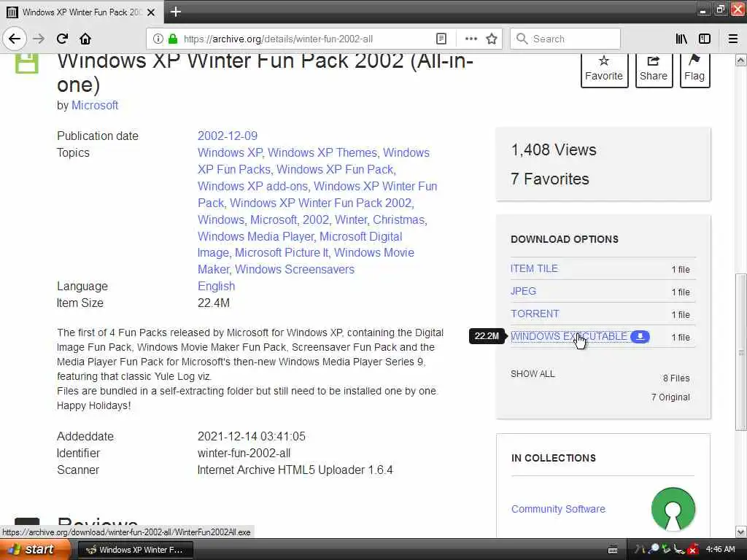
Task: Click the page scrollbar down arrow
Action: [x=740, y=532]
